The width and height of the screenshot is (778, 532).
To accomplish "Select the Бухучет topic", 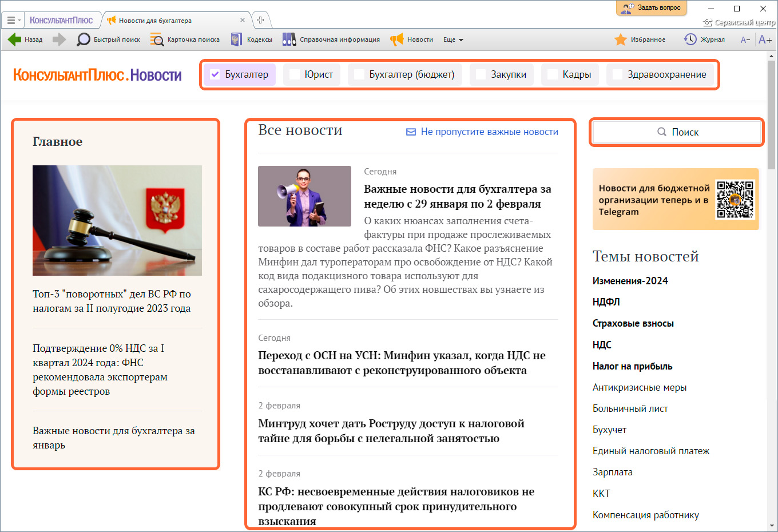I will click(610, 430).
